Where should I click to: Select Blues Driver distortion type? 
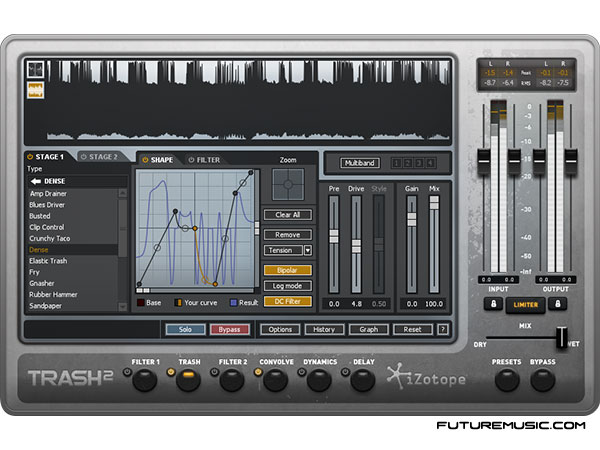pos(72,205)
